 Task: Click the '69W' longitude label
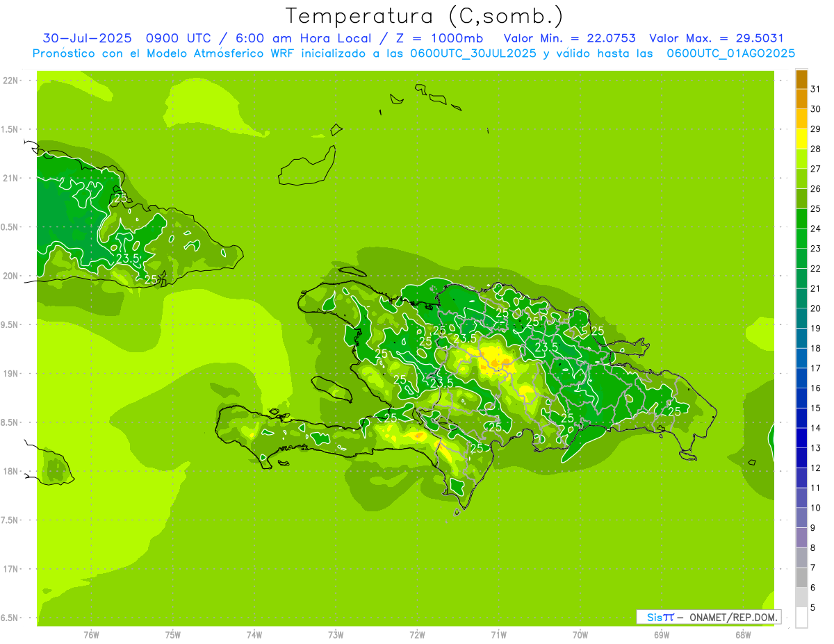coord(662,635)
